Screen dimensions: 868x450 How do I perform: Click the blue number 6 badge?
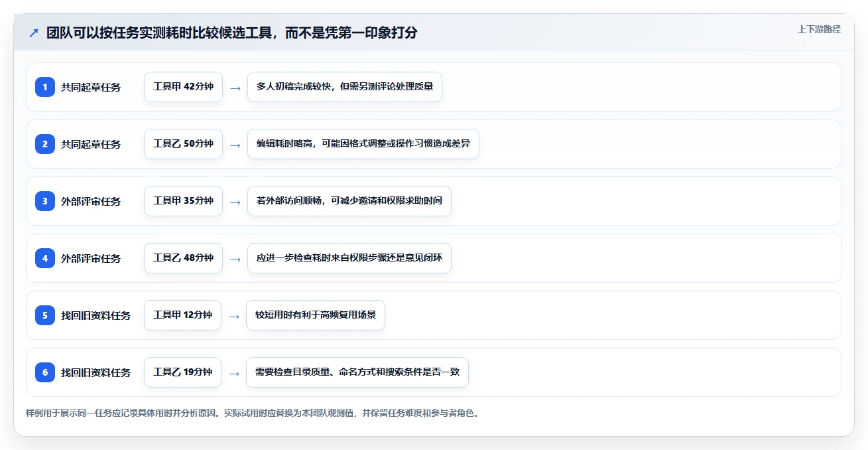point(45,372)
